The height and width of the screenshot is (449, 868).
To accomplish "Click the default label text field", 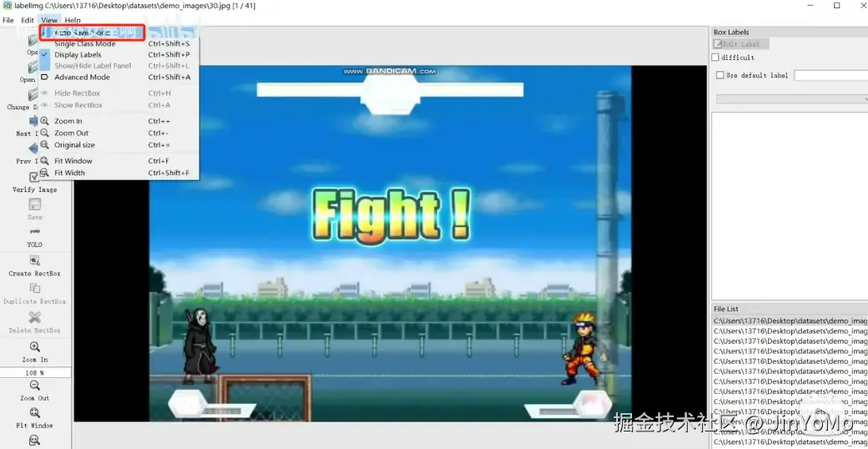I will pyautogui.click(x=831, y=75).
